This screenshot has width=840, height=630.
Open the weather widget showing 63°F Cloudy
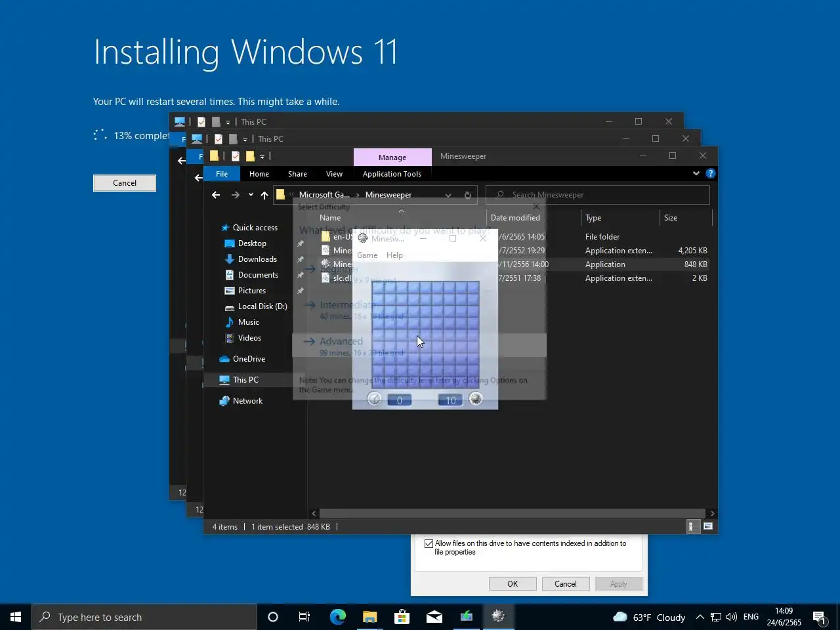[649, 617]
